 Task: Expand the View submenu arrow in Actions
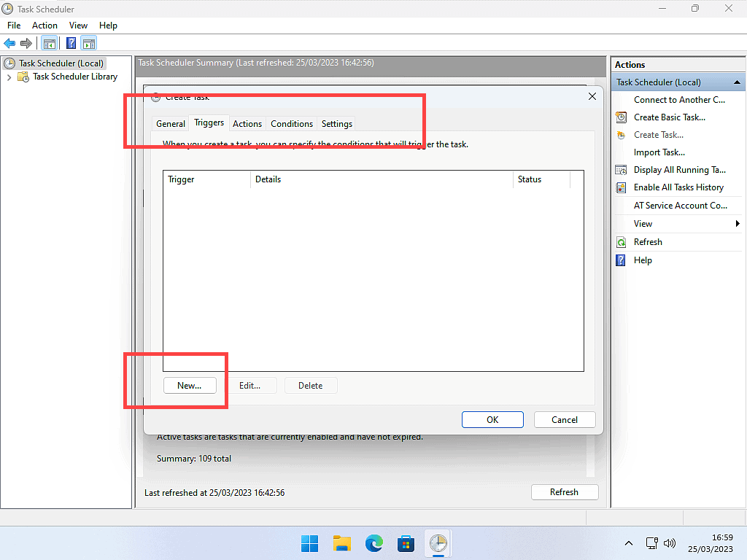pyautogui.click(x=738, y=224)
